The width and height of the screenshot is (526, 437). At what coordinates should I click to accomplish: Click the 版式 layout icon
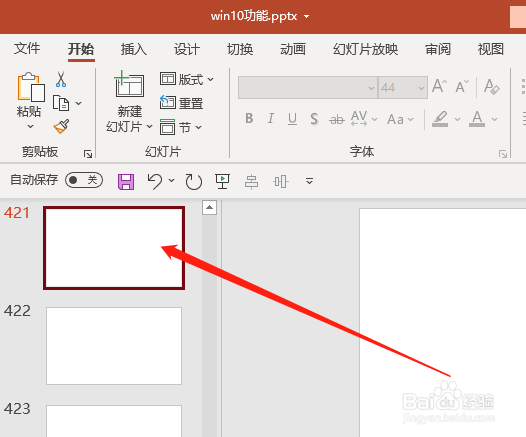[x=167, y=79]
